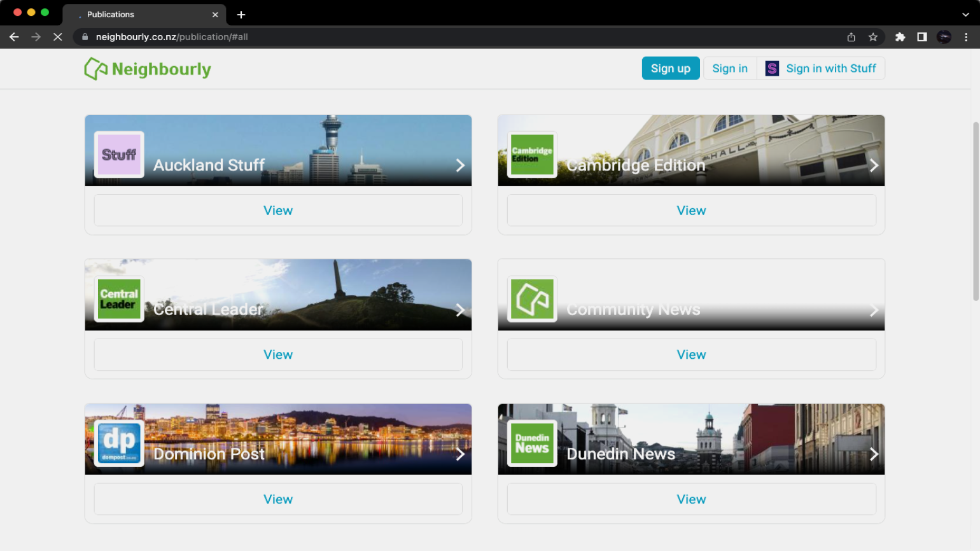Click the Neighbourly logo
Viewport: 980px width, 551px height.
(148, 69)
